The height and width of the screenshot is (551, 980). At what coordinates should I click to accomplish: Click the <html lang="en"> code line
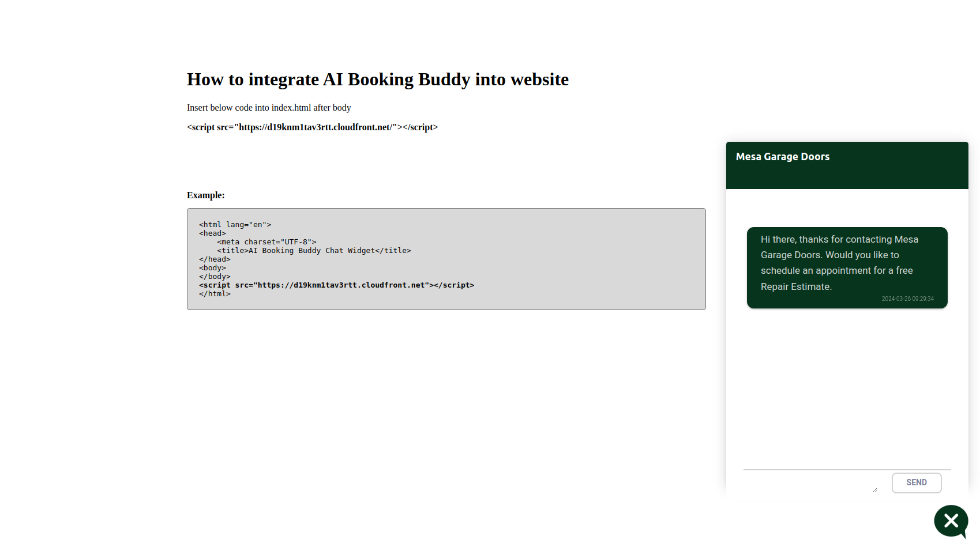pyautogui.click(x=235, y=225)
